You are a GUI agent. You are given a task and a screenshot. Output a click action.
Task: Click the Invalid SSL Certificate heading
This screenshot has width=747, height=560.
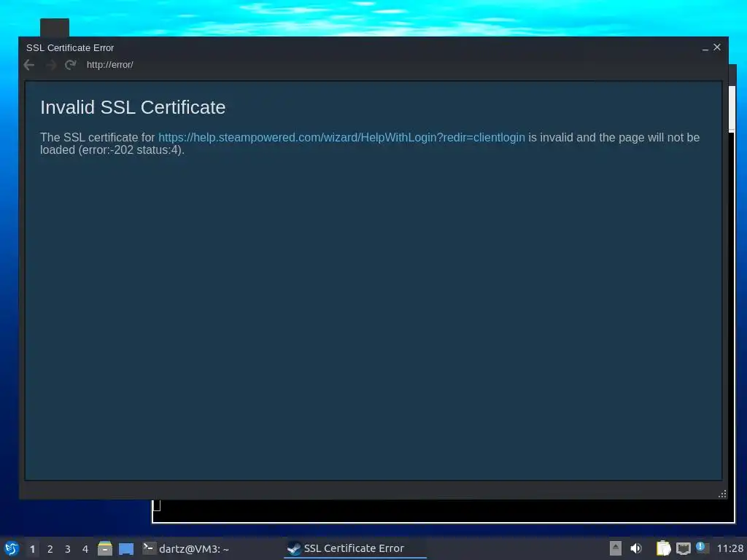[133, 108]
